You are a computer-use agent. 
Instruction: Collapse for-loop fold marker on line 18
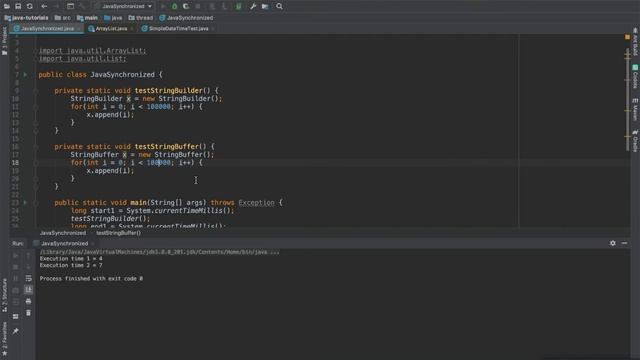(x=36, y=162)
